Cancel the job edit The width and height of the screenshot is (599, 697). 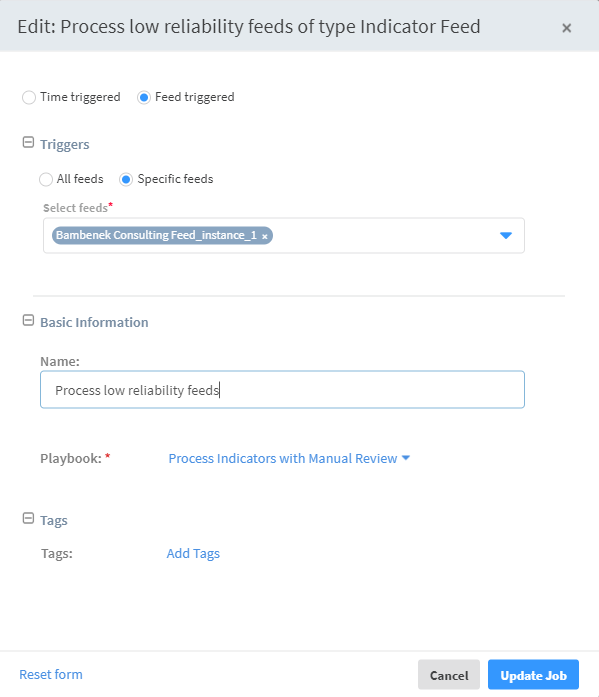click(449, 675)
